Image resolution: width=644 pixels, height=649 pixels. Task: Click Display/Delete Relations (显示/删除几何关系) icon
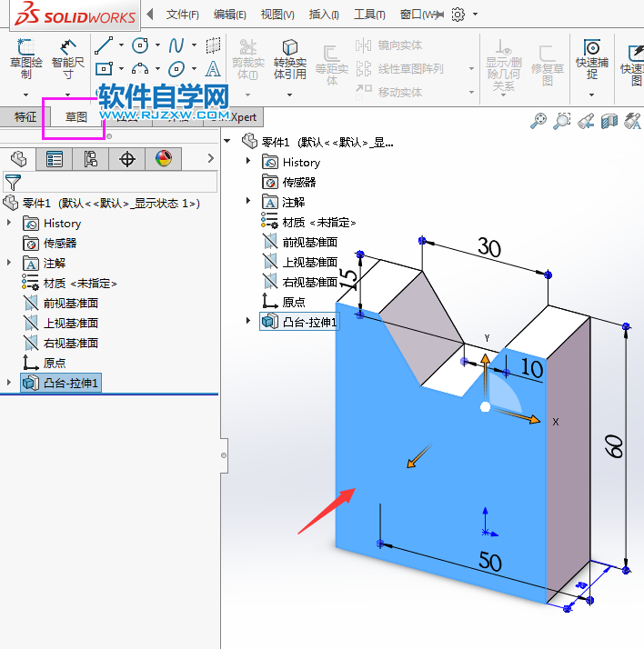tap(503, 46)
